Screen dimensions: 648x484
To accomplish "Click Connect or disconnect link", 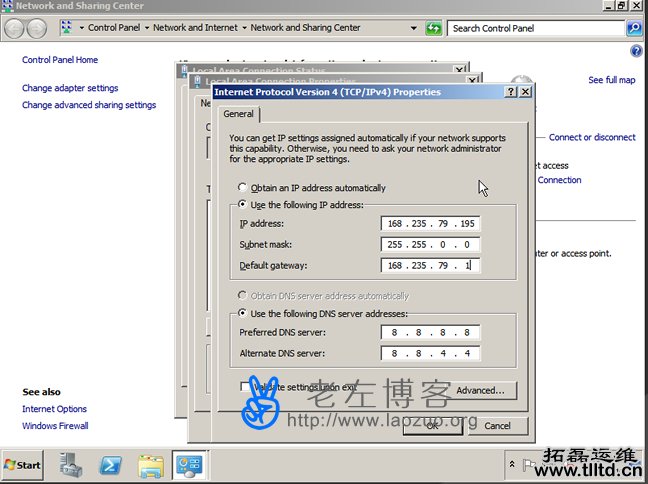I will click(592, 137).
